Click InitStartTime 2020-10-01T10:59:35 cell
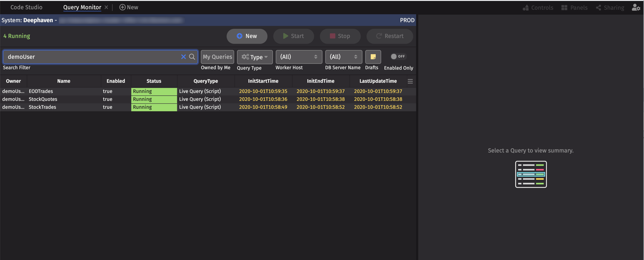 click(263, 91)
